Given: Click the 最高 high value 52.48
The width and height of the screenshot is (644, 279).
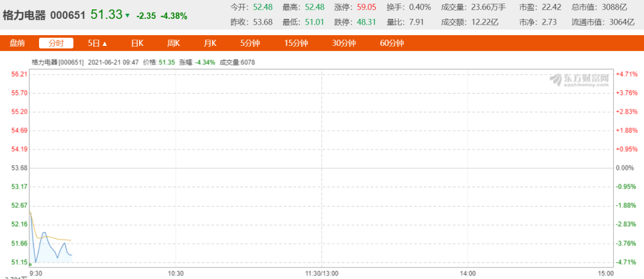Looking at the screenshot, I should click(x=314, y=7).
